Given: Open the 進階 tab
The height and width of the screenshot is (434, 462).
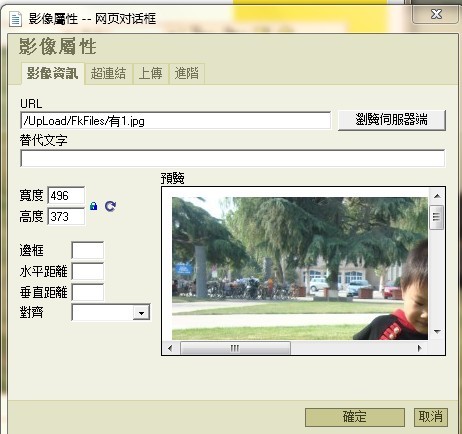Looking at the screenshot, I should pos(187,73).
